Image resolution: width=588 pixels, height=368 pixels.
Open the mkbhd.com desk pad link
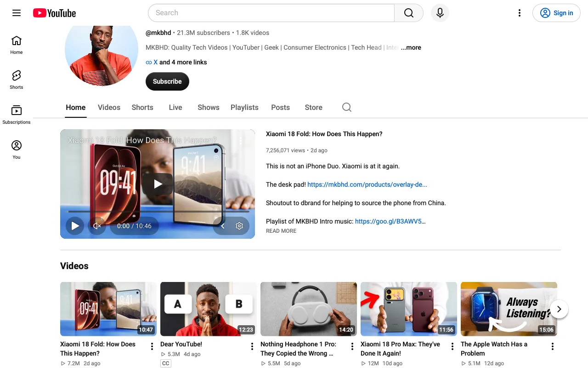tap(367, 184)
